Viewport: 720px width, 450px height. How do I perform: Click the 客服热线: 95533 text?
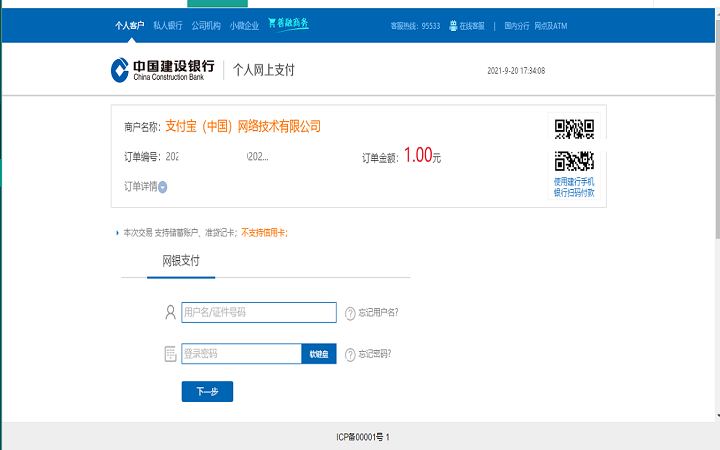tap(415, 26)
